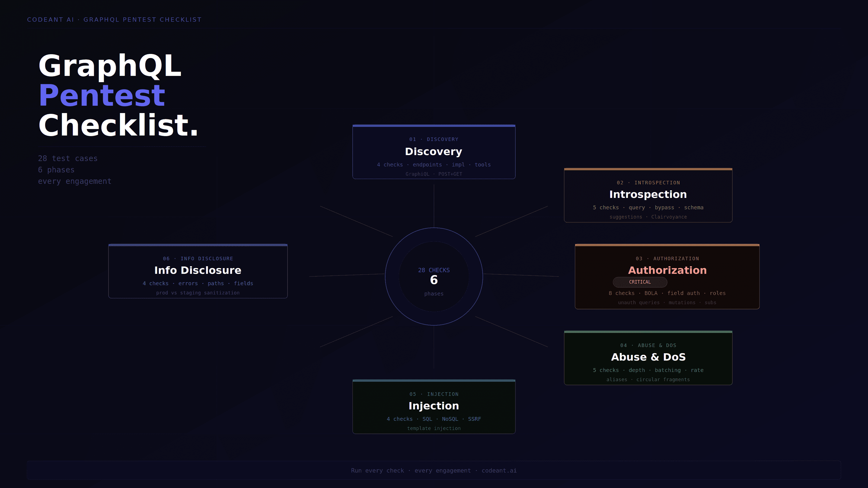
Task: Select the Abuse & DoS card
Action: 648,357
